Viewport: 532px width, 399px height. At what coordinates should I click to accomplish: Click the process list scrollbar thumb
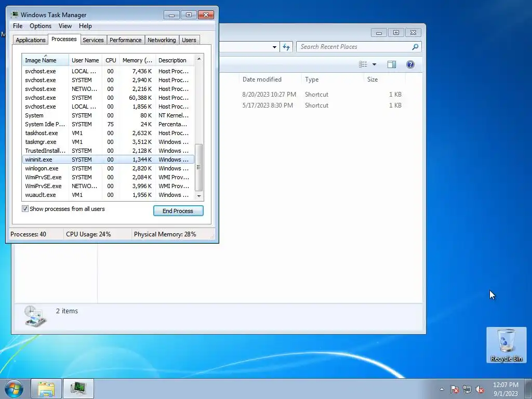199,167
